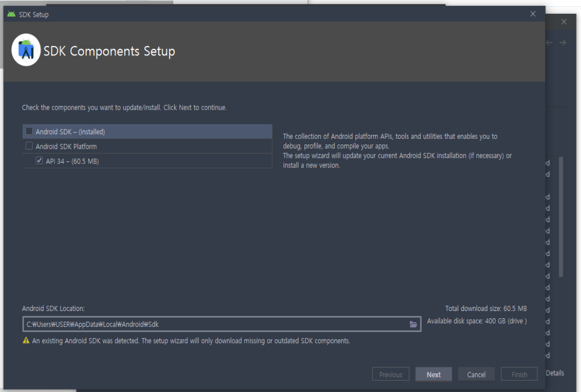Click the 'Android SDK Location:' label
The width and height of the screenshot is (581, 392).
tap(53, 308)
